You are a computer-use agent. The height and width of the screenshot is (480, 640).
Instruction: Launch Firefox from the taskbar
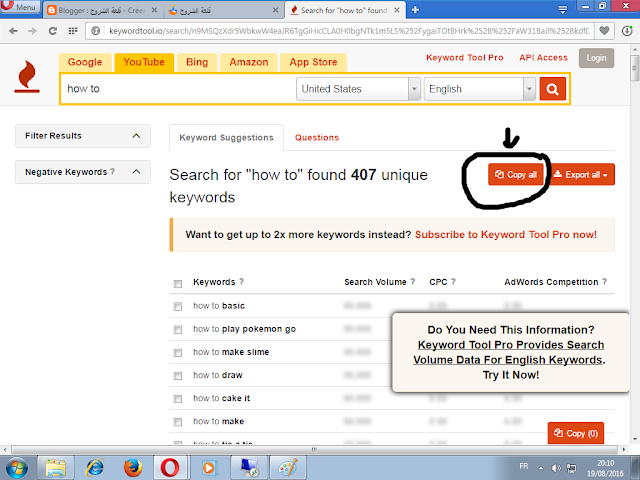(x=133, y=468)
